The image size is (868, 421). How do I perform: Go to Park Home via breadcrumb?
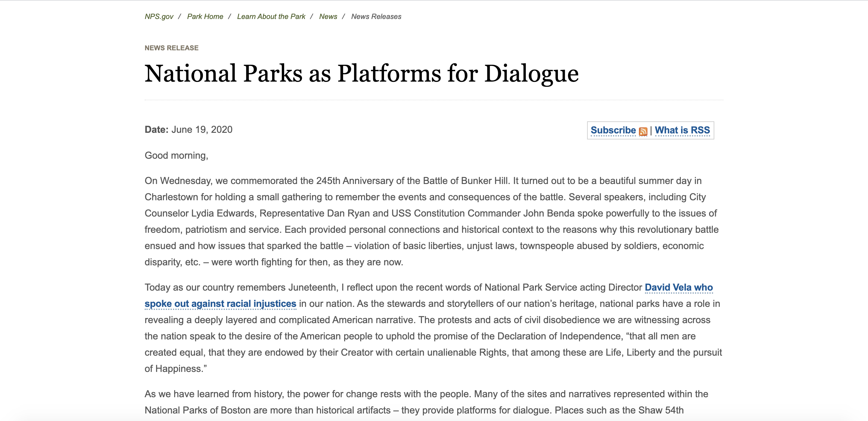205,17
